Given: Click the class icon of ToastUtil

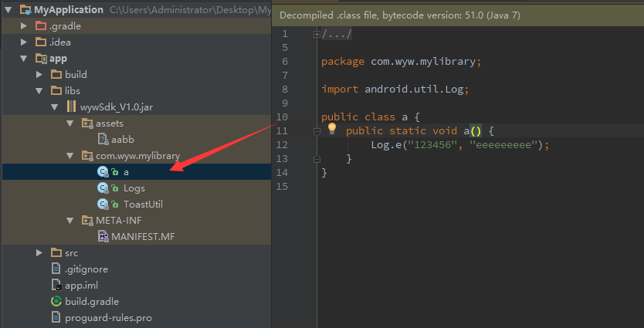Looking at the screenshot, I should point(103,204).
